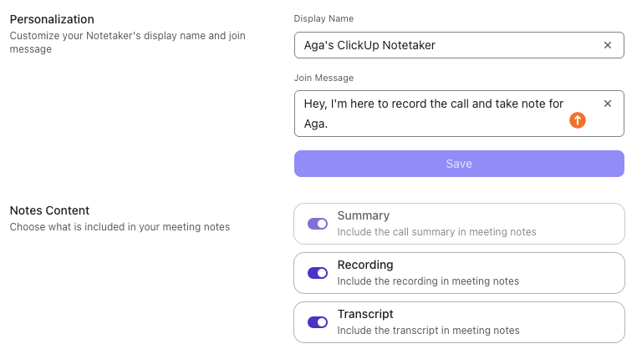Viewport: 642px width, 364px height.
Task: Toggle the Summary switch
Action: pos(318,224)
